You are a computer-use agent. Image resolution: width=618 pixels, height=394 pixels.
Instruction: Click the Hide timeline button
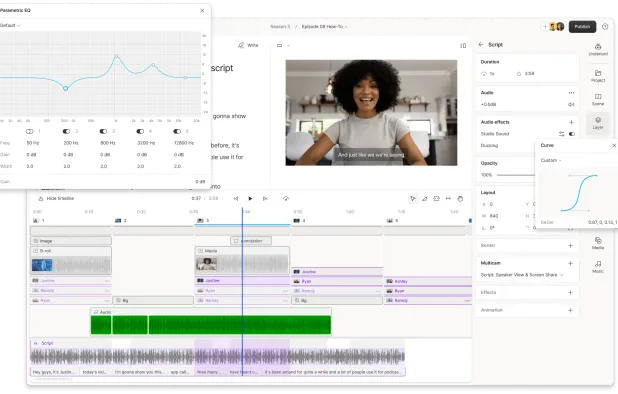[56, 198]
